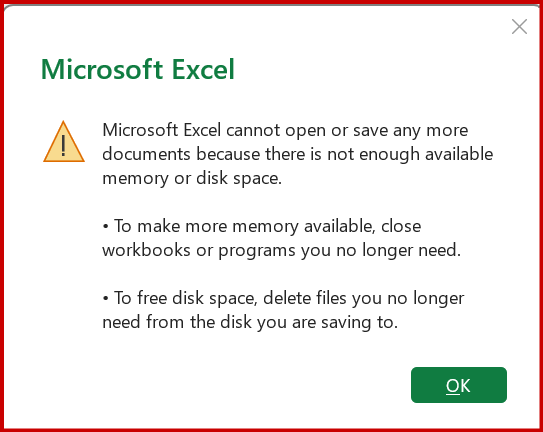543x432 pixels.
Task: Click the exclamation mark inside the warning icon
Action: (x=63, y=146)
